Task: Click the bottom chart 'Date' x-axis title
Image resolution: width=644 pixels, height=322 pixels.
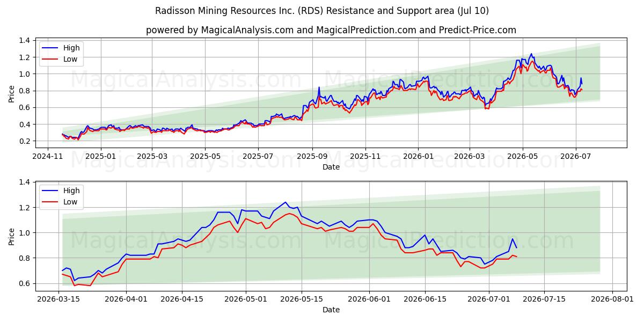Action: pyautogui.click(x=331, y=310)
